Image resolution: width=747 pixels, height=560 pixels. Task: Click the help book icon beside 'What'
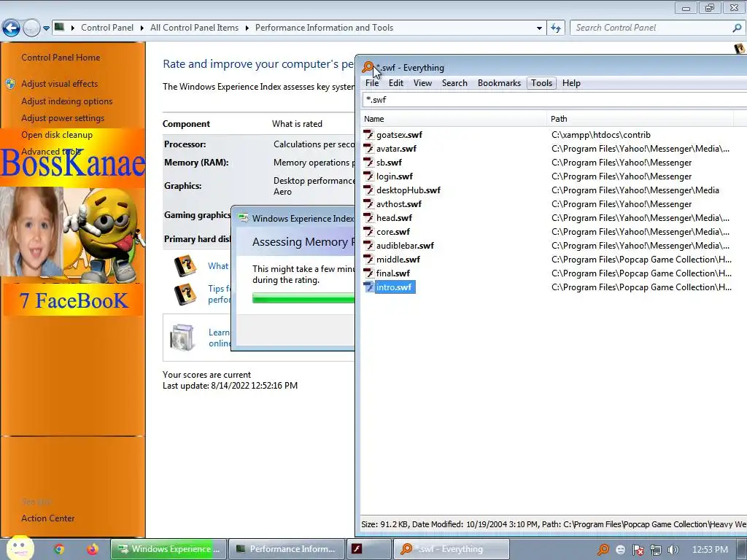tap(185, 266)
